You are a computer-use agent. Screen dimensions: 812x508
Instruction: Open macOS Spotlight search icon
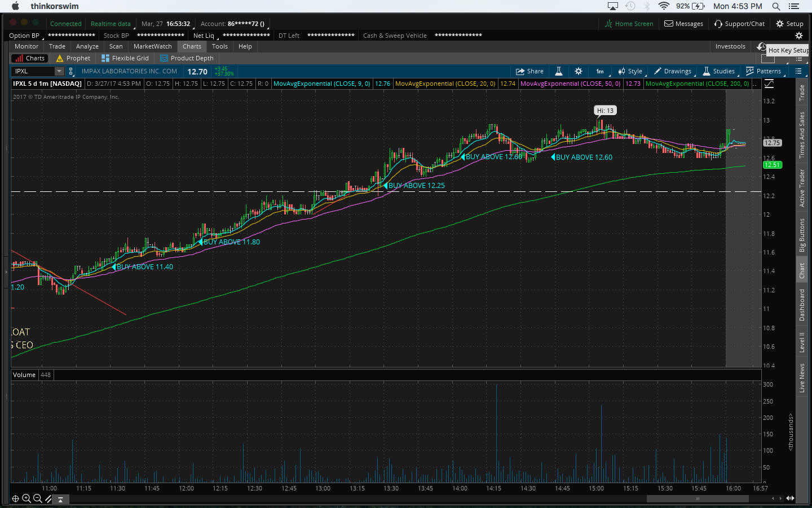coord(776,6)
